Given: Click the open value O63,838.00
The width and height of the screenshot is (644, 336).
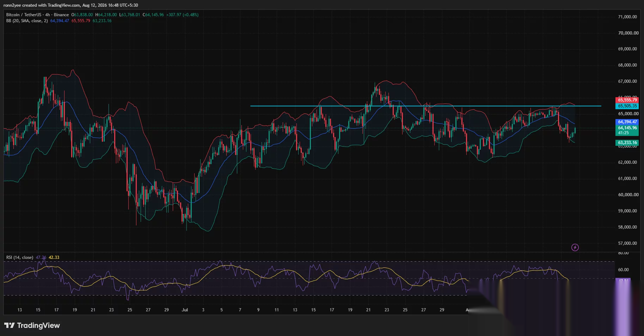Looking at the screenshot, I should pos(82,15).
